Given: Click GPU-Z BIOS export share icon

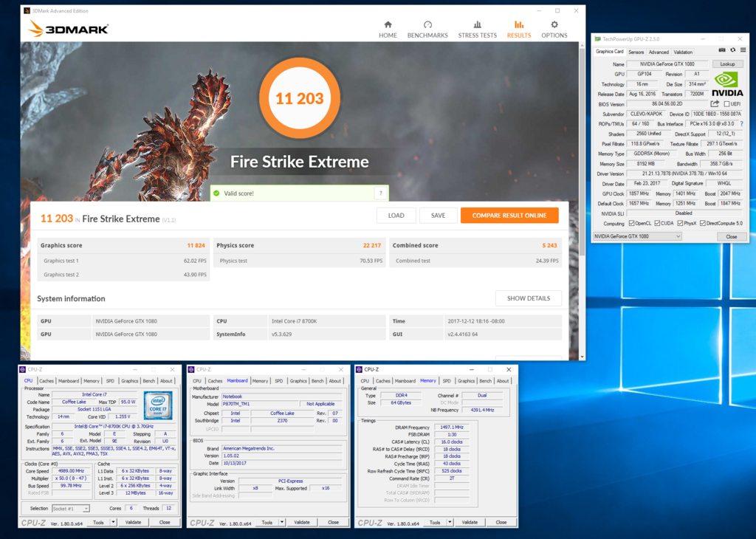Looking at the screenshot, I should [x=715, y=103].
